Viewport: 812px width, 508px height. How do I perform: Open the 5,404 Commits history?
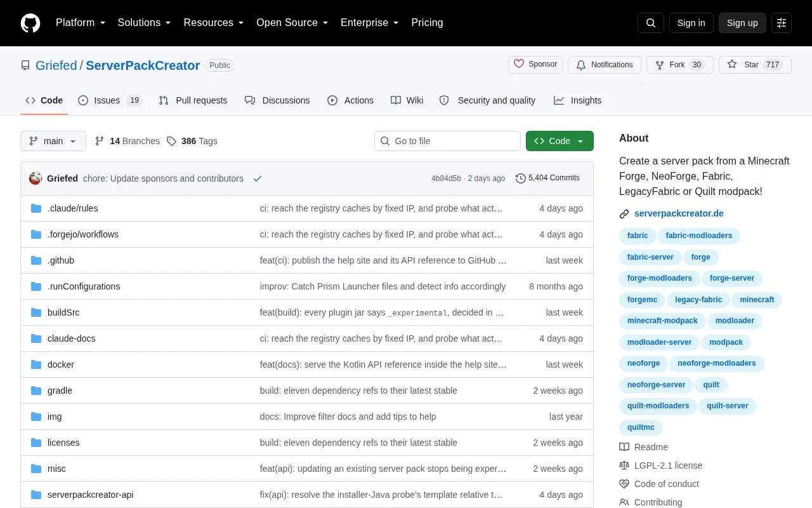tap(548, 178)
